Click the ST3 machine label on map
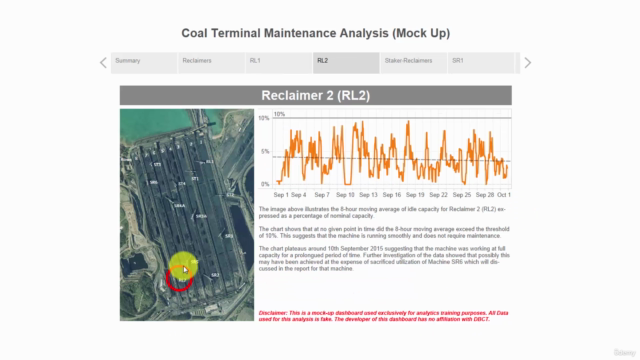 pos(157,164)
